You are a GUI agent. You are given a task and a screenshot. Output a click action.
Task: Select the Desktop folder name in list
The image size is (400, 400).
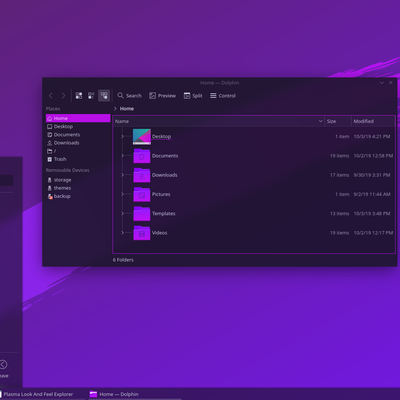[x=161, y=136]
